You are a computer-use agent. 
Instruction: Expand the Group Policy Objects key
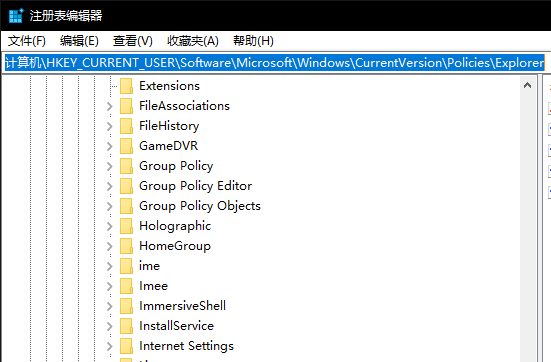point(110,206)
